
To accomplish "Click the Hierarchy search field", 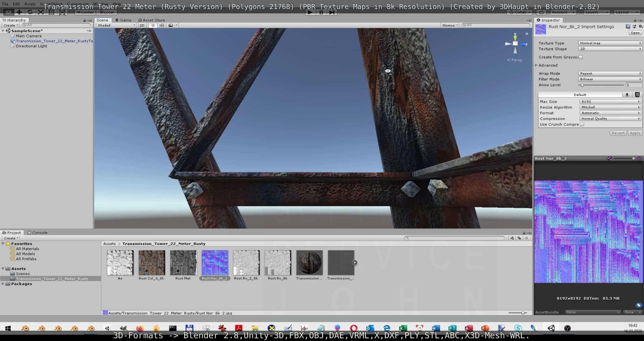I will [x=56, y=25].
